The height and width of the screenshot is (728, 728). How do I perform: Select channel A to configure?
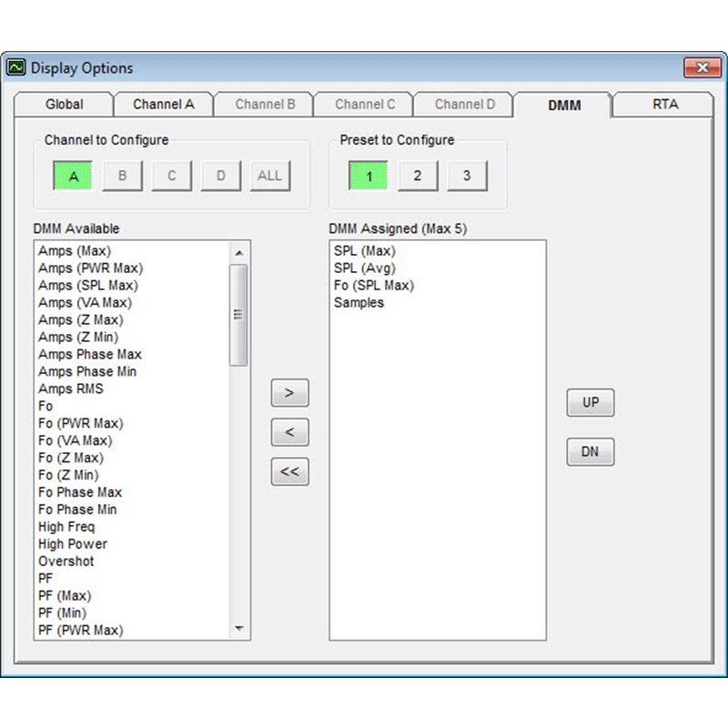74,176
